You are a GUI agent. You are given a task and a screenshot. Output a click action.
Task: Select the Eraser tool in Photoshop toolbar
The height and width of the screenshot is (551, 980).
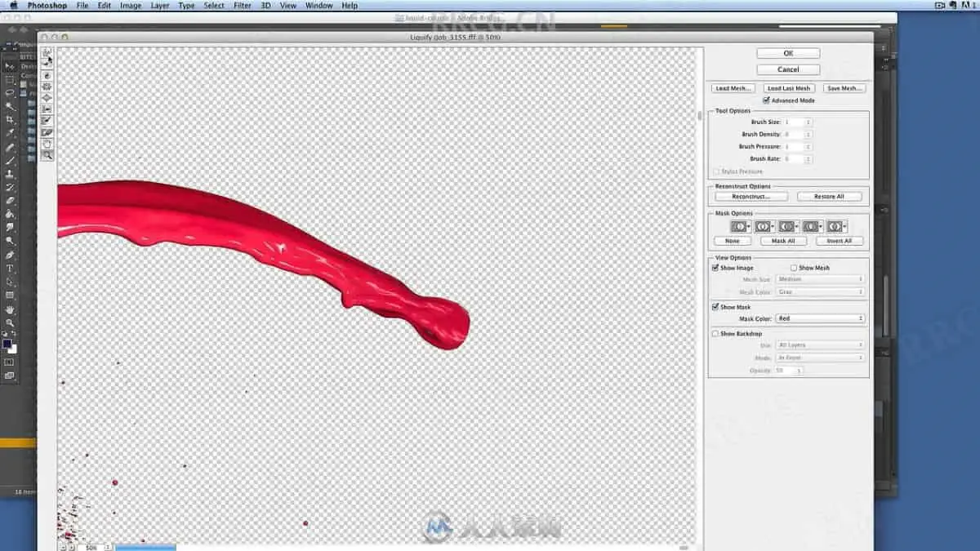click(x=10, y=200)
